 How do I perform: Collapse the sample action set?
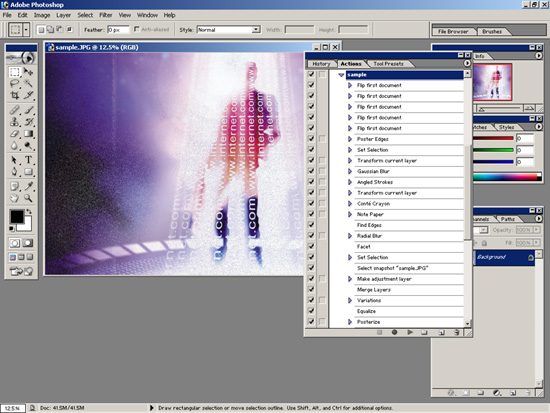pyautogui.click(x=341, y=75)
